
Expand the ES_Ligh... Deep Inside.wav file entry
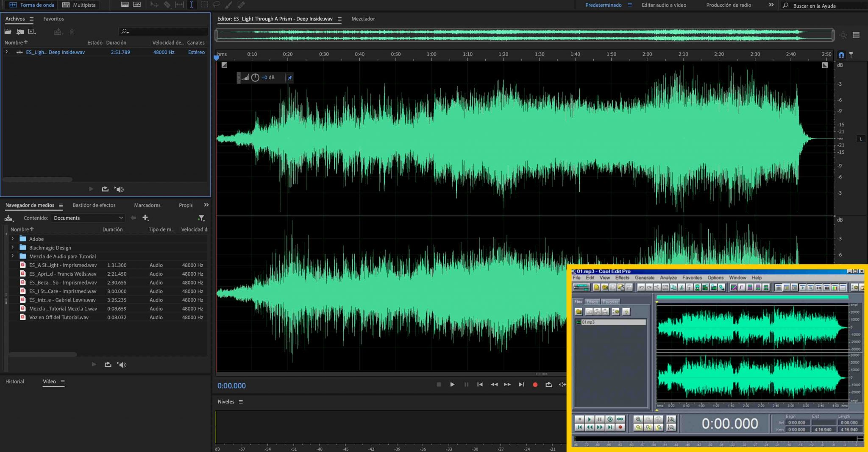point(7,52)
